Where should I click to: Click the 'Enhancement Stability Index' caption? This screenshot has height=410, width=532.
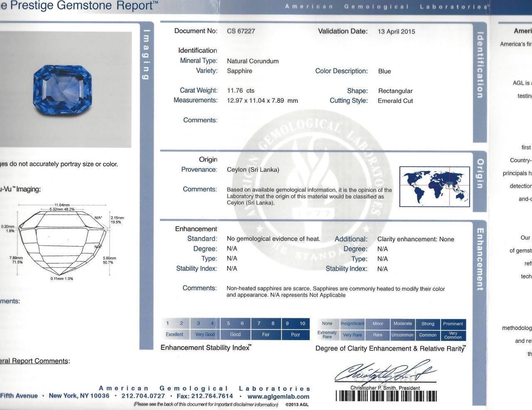pyautogui.click(x=206, y=348)
